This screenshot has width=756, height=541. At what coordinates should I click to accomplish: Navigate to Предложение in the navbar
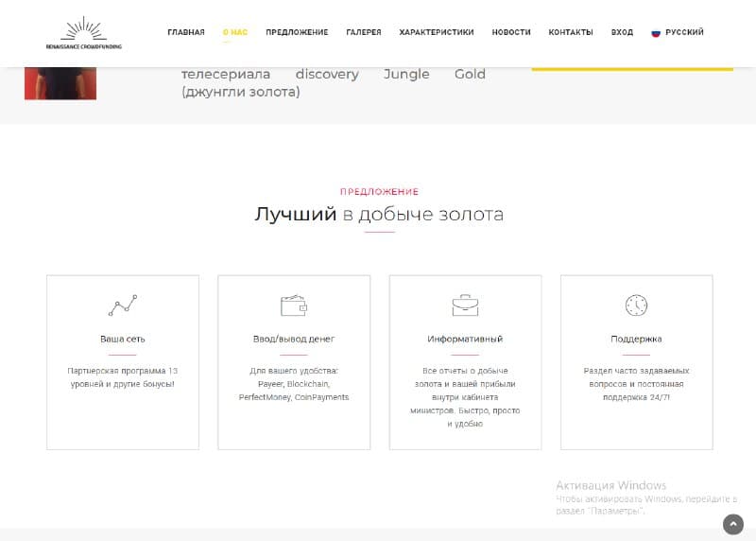coord(297,32)
